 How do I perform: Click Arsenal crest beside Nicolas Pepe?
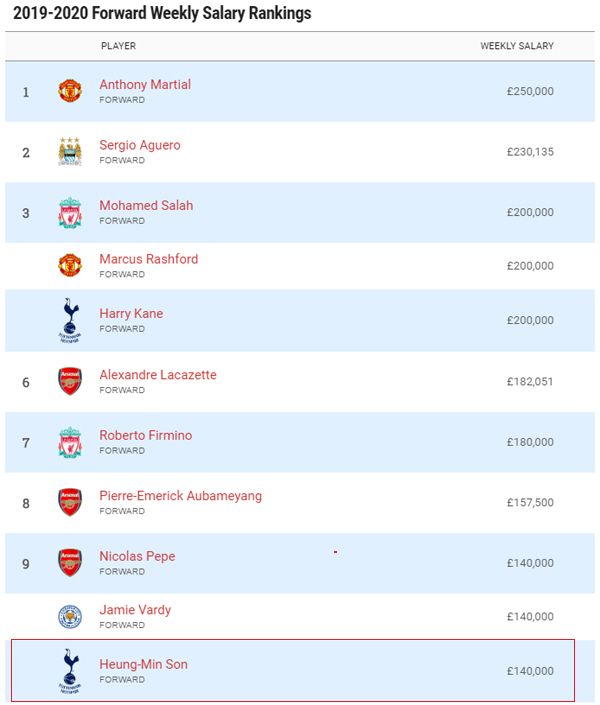pyautogui.click(x=70, y=562)
